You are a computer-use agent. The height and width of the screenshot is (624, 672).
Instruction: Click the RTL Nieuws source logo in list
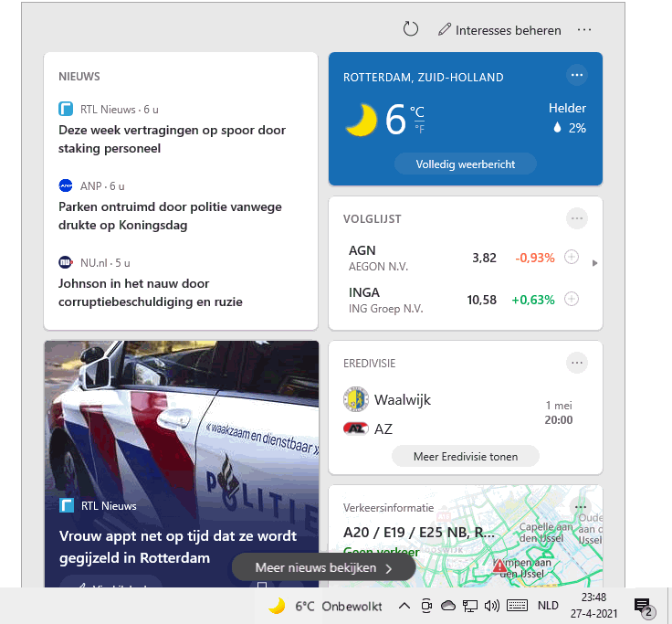point(66,109)
